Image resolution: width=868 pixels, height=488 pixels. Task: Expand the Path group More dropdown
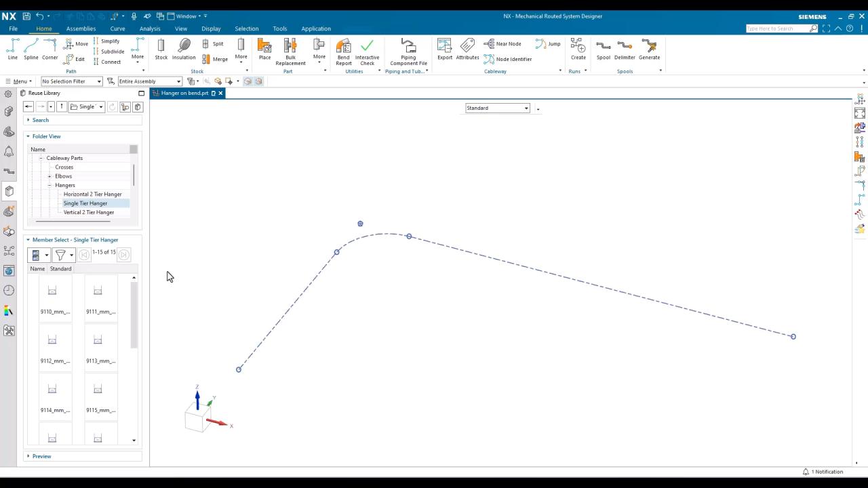138,49
